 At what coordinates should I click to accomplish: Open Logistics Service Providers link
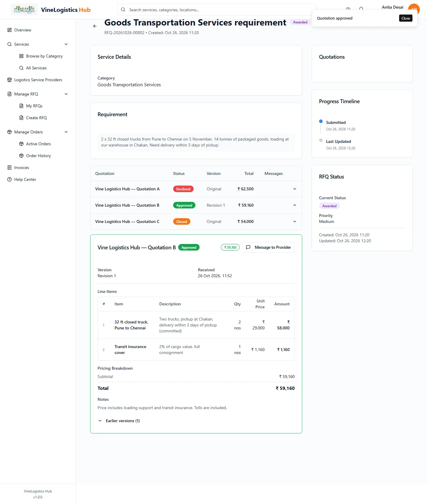(38, 80)
